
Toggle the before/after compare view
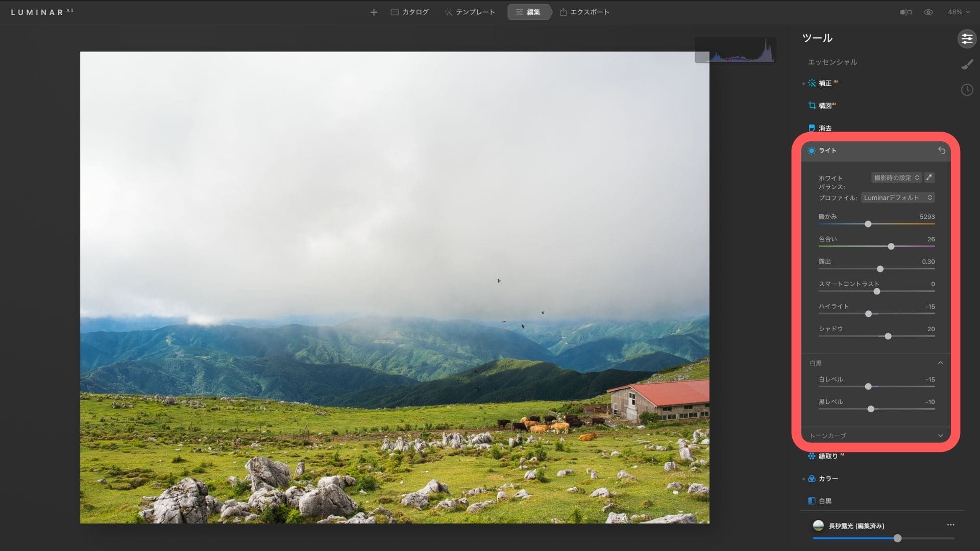905,12
